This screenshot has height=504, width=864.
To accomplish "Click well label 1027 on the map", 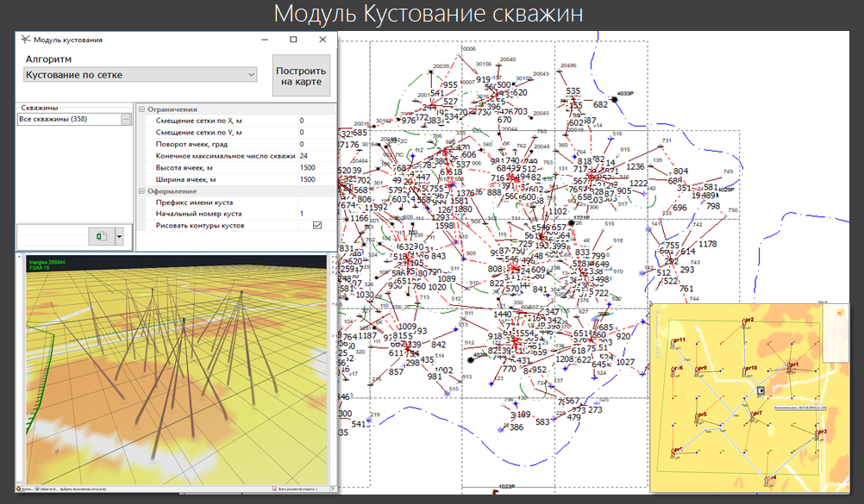I will click(x=625, y=362).
